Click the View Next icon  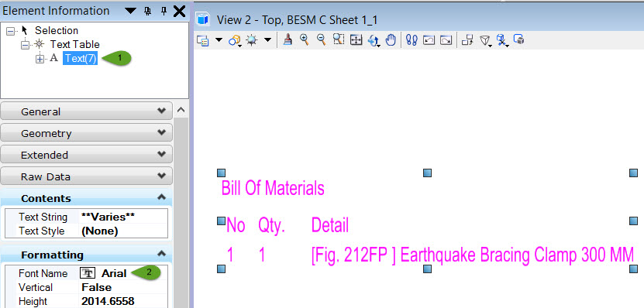coord(446,39)
